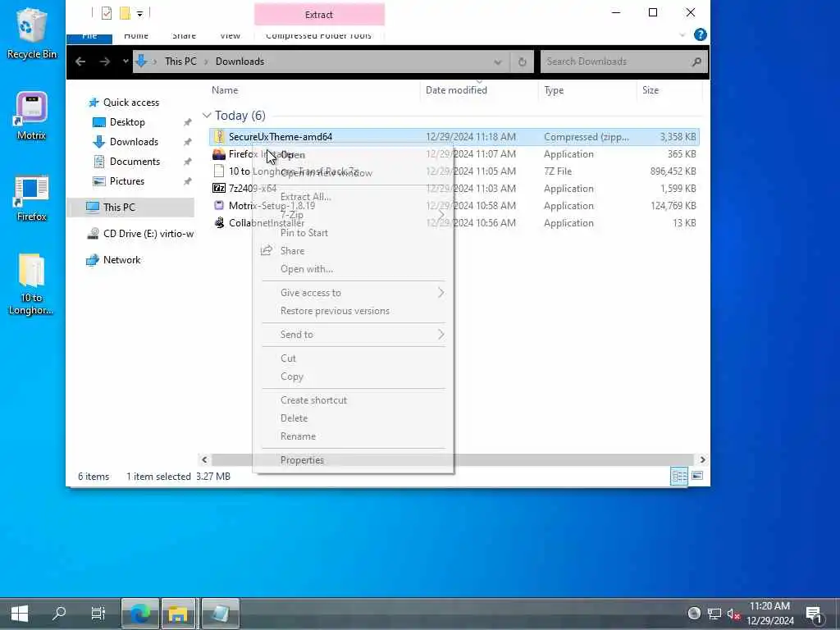
Task: Expand the address bar history dropdown
Action: (498, 62)
